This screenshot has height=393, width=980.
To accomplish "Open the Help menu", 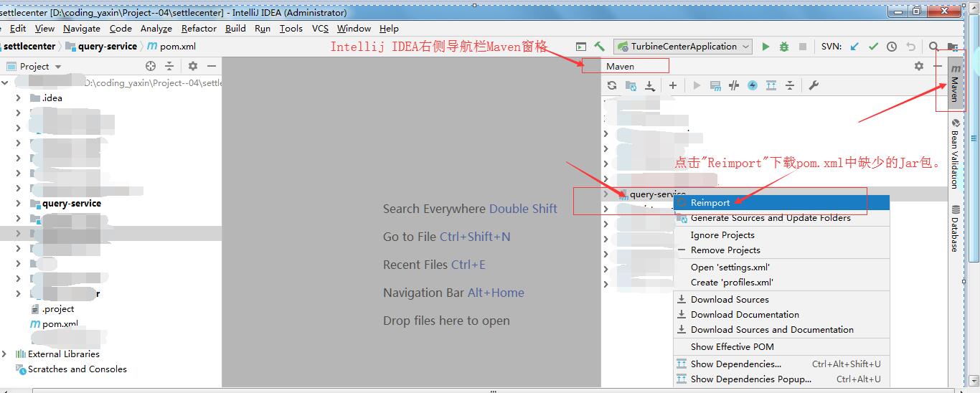I will point(389,29).
